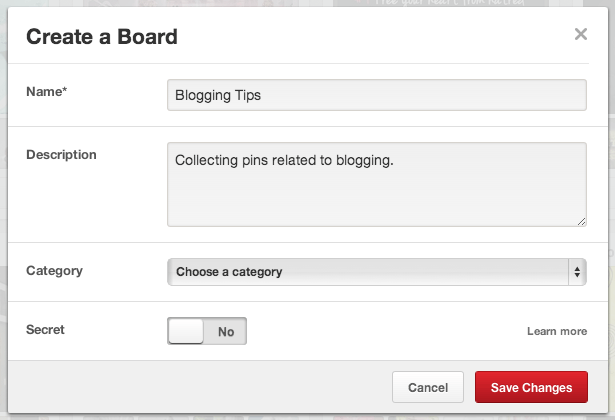This screenshot has height=420, width=615.
Task: Open the Learn more link
Action: 557,332
